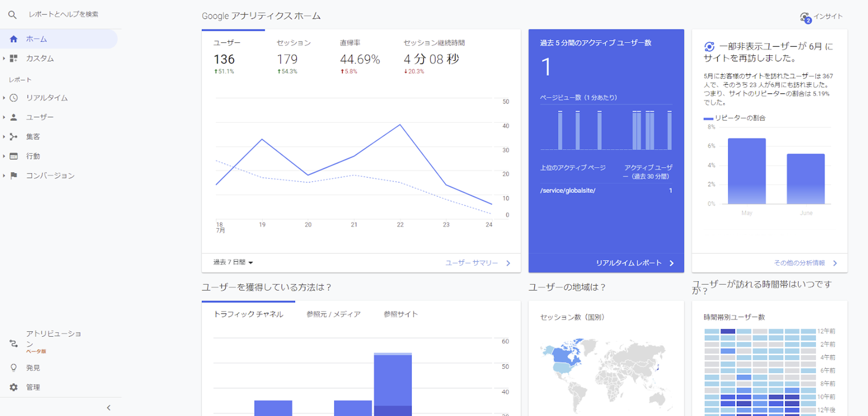Open the カスタム sidebar item

[59, 59]
